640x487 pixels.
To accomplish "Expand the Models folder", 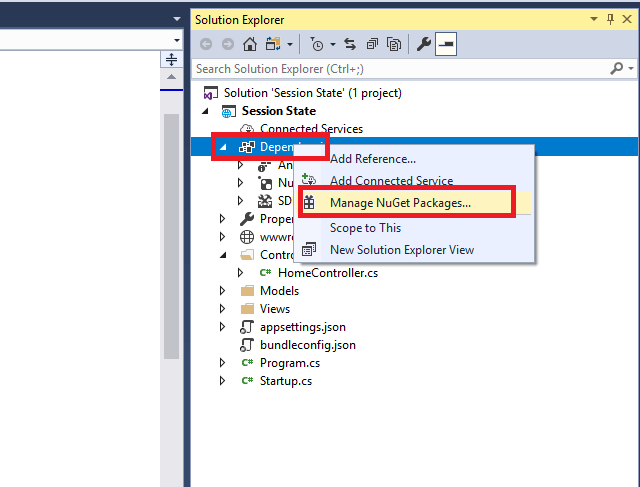I will 222,291.
